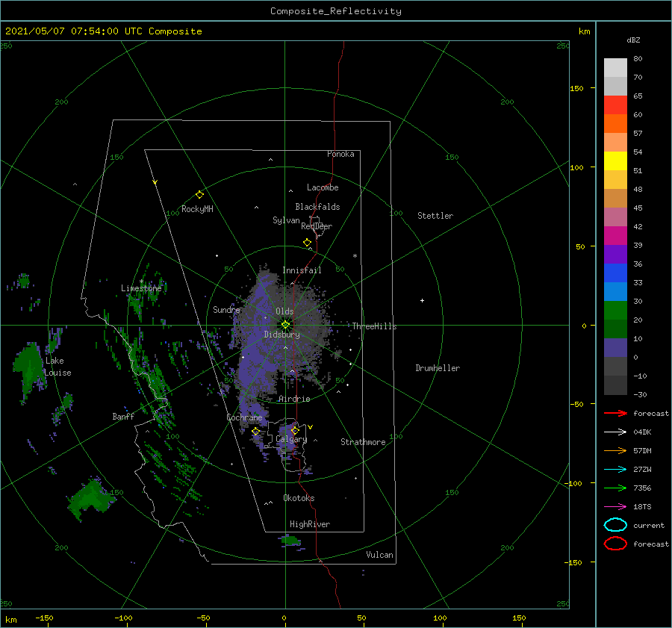Select the purple 36-39 dBZ swatch

click(x=615, y=255)
